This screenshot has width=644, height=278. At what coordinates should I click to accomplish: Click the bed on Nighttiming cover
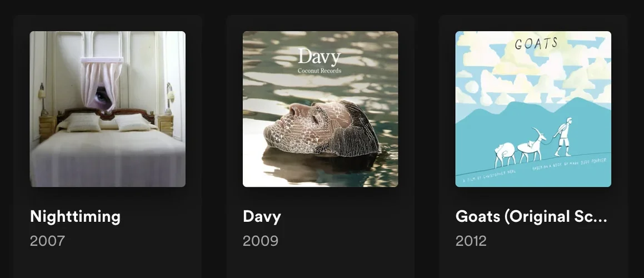108,148
